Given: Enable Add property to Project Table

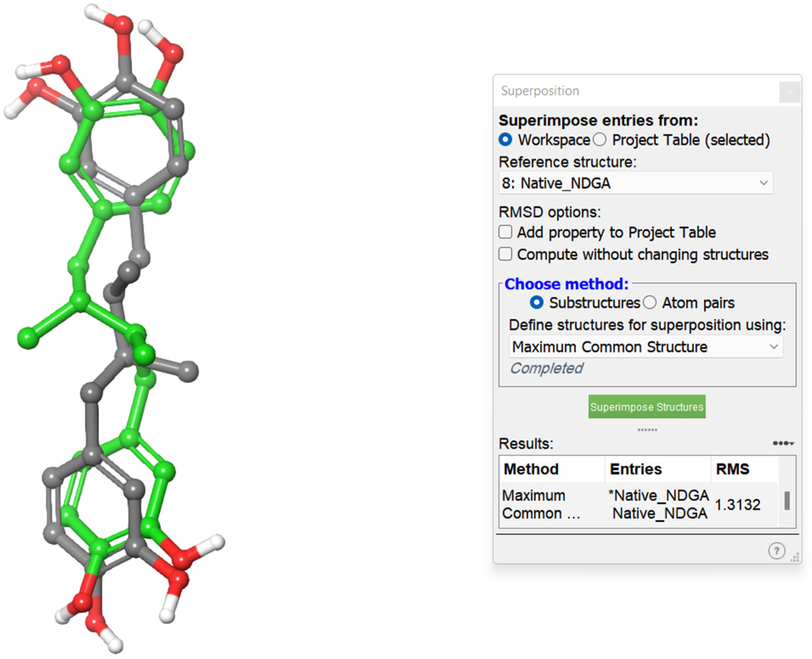Looking at the screenshot, I should [505, 232].
